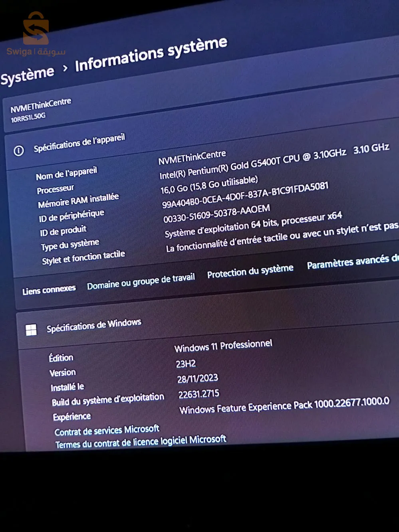Click the ID de périphérique value
Viewport: 399px width, 532px height.
point(245,195)
